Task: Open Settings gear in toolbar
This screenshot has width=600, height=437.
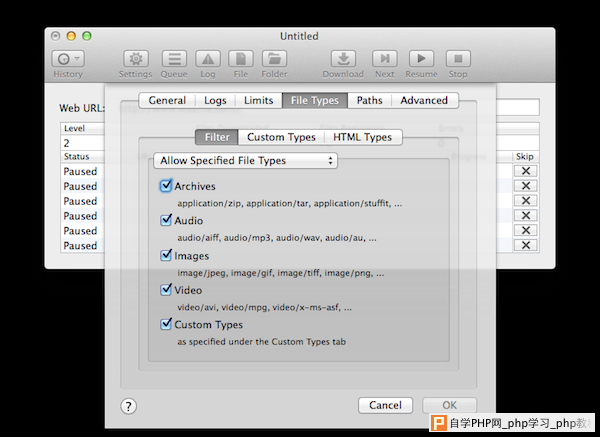Action: point(136,59)
